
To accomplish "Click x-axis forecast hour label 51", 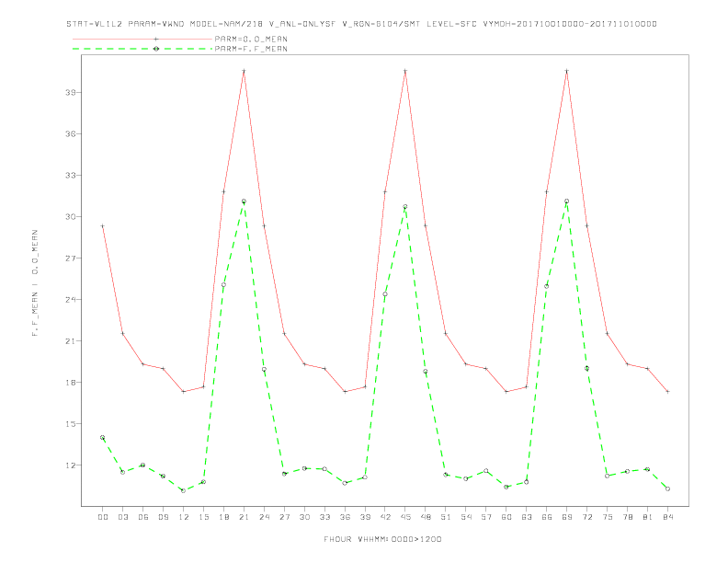I will 446,517.
